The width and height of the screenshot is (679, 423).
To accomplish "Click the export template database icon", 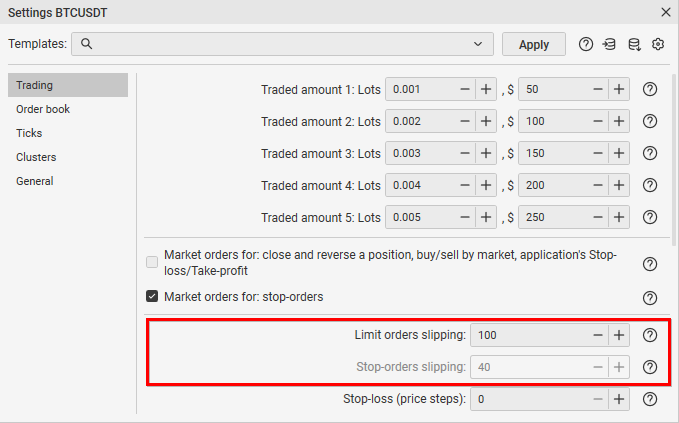I will click(634, 44).
